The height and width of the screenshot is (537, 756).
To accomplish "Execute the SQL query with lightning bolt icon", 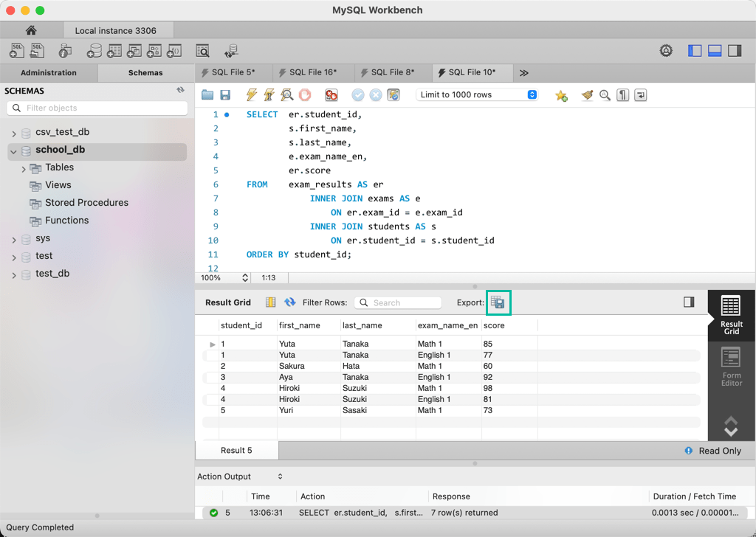I will pos(251,95).
